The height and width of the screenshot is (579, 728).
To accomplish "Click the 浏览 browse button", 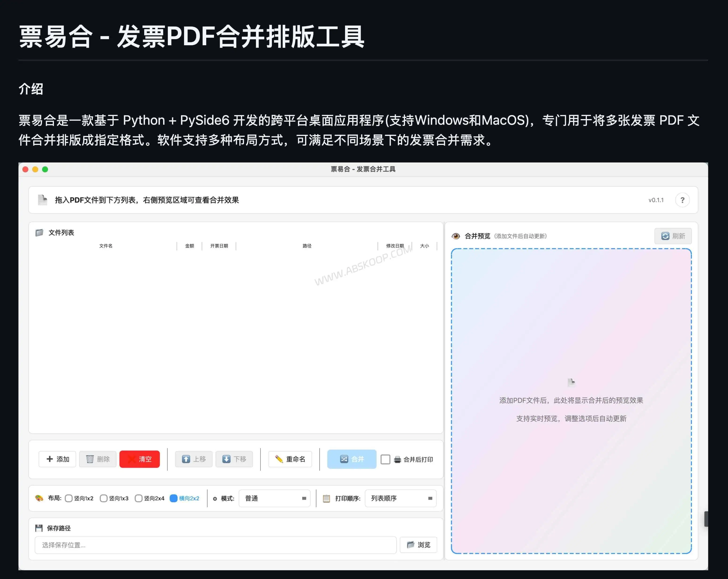I will coord(418,545).
